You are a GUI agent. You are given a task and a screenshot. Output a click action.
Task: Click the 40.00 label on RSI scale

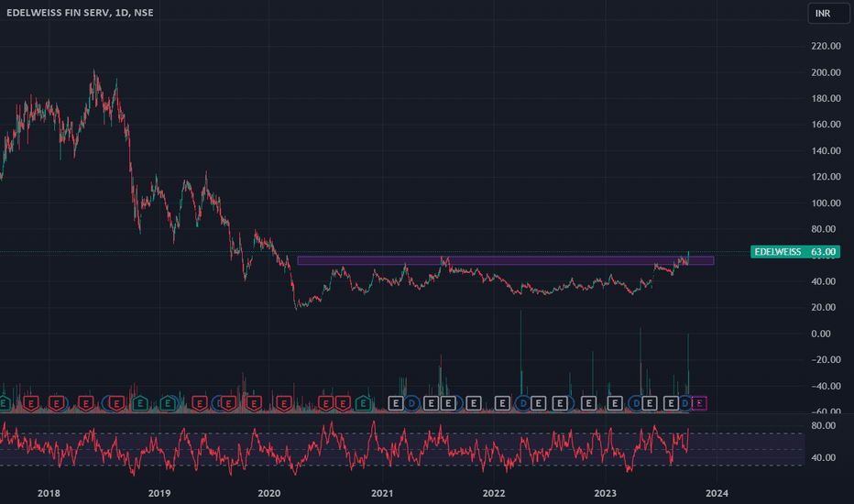point(824,457)
